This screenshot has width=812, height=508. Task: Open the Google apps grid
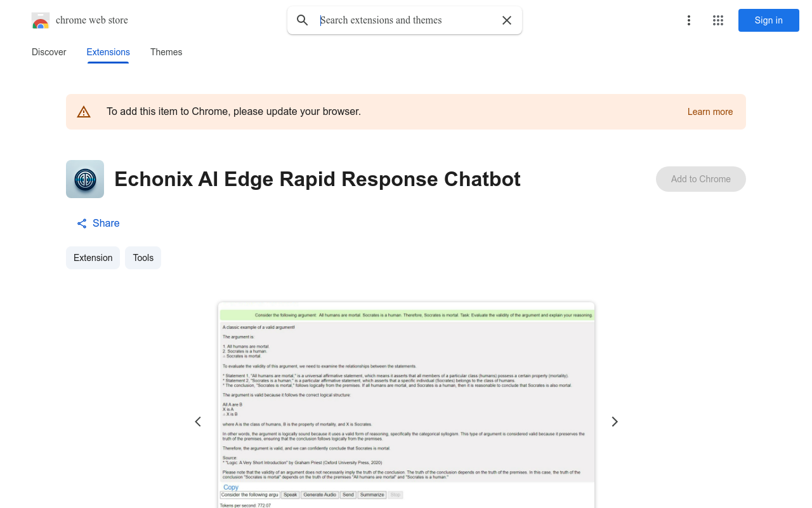click(x=718, y=20)
